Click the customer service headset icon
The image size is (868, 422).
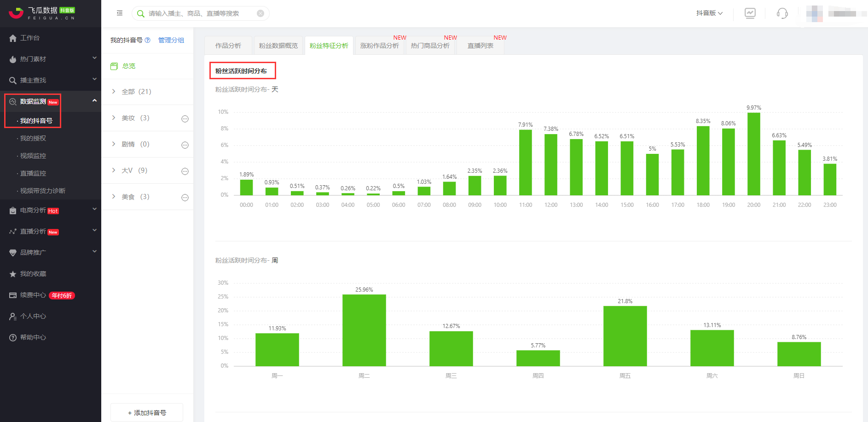tap(782, 13)
